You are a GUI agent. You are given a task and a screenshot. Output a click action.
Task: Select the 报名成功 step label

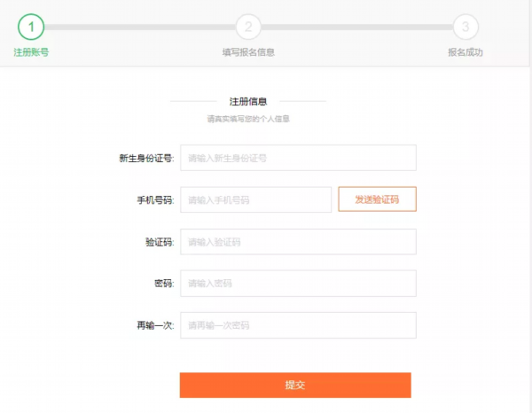(465, 52)
